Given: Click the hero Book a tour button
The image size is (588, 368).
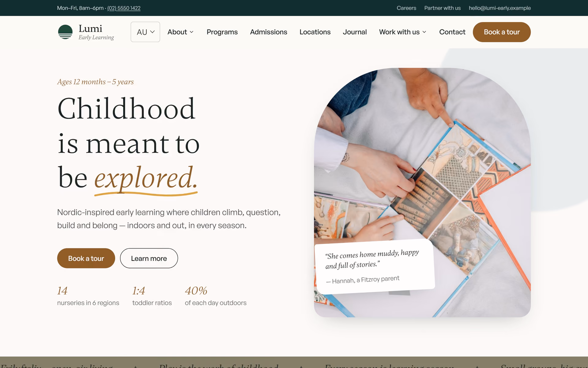Looking at the screenshot, I should (x=86, y=258).
